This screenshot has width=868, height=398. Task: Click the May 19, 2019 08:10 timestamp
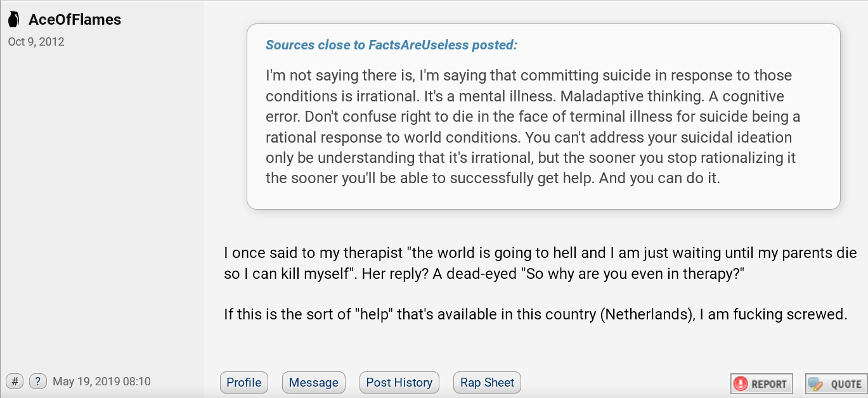(x=101, y=382)
